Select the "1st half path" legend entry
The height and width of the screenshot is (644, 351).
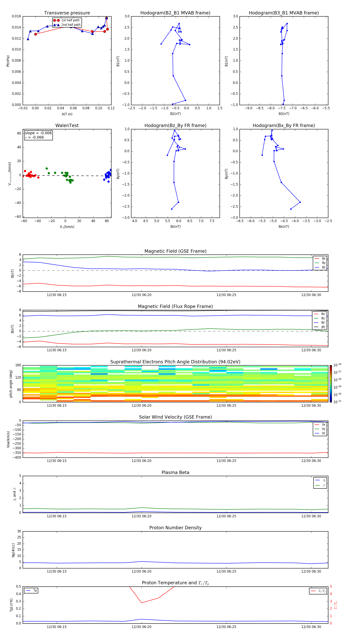[67, 20]
